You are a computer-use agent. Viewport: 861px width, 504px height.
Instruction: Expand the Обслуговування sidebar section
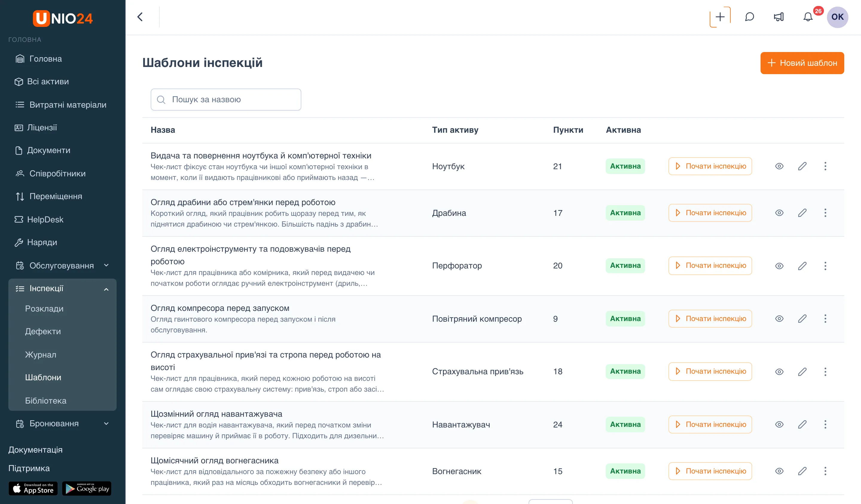pyautogui.click(x=62, y=265)
